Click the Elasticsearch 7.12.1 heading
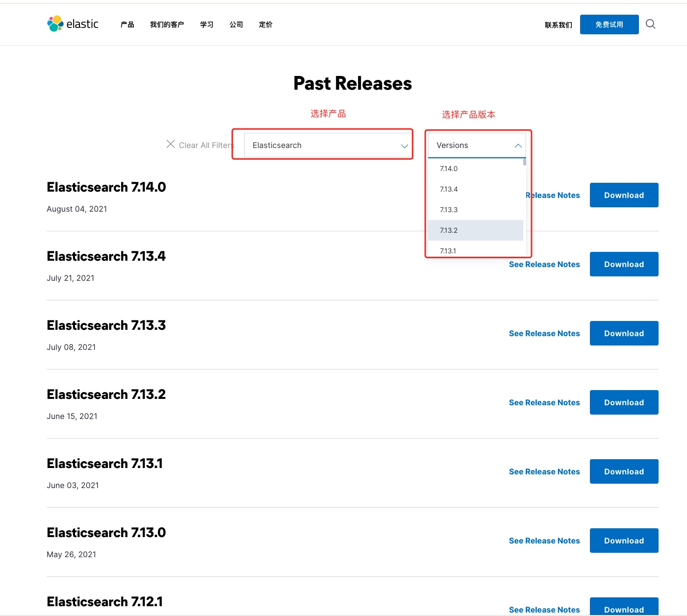 point(105,602)
